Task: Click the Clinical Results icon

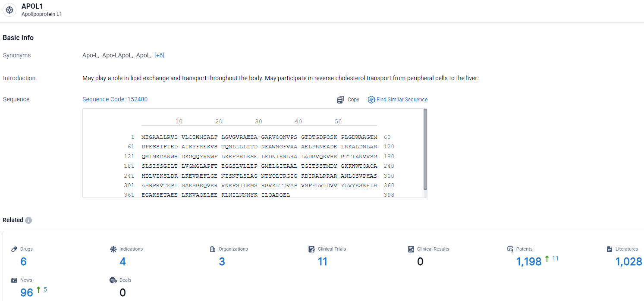Action: click(x=411, y=249)
